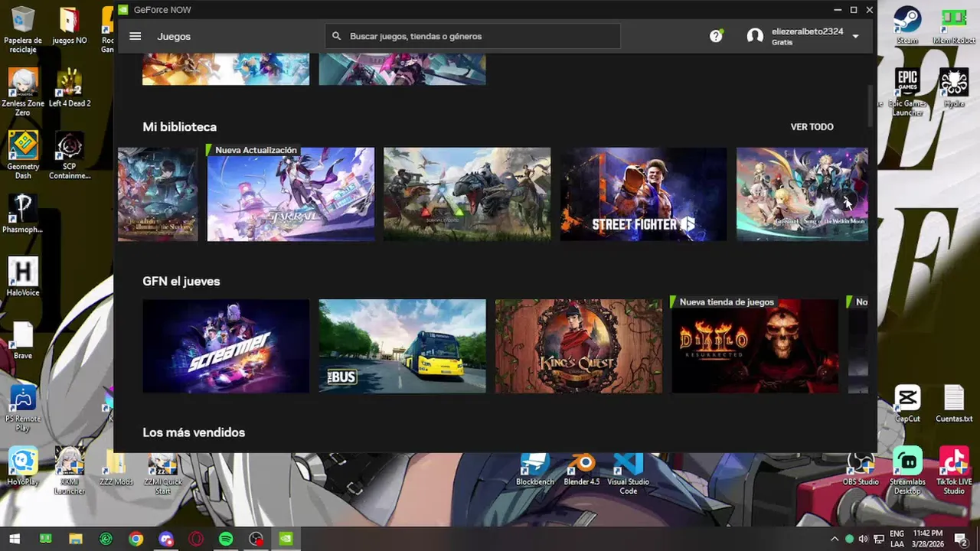Image resolution: width=980 pixels, height=551 pixels.
Task: Show hidden system tray icons
Action: click(835, 539)
